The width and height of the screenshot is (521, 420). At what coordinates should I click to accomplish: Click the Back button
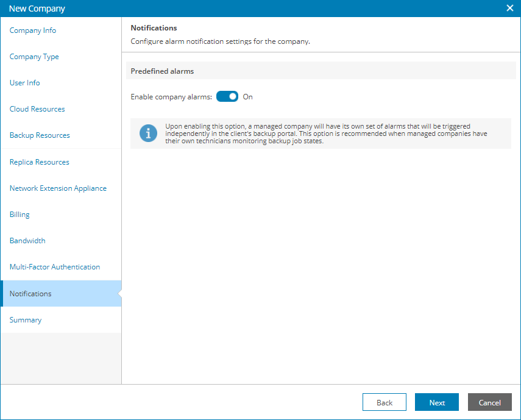pos(385,402)
